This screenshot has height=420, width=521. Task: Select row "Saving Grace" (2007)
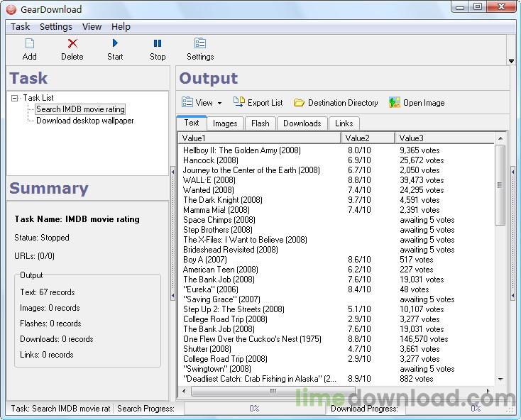[x=336, y=299]
